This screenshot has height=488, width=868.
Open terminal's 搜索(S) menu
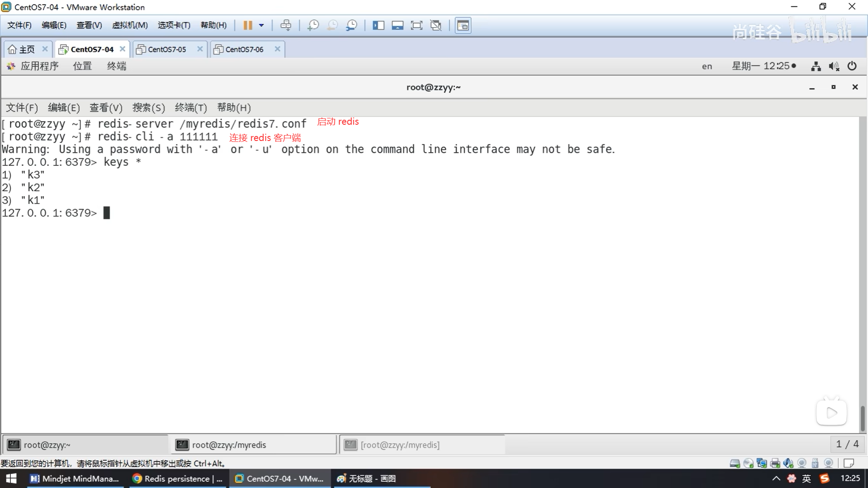[148, 108]
